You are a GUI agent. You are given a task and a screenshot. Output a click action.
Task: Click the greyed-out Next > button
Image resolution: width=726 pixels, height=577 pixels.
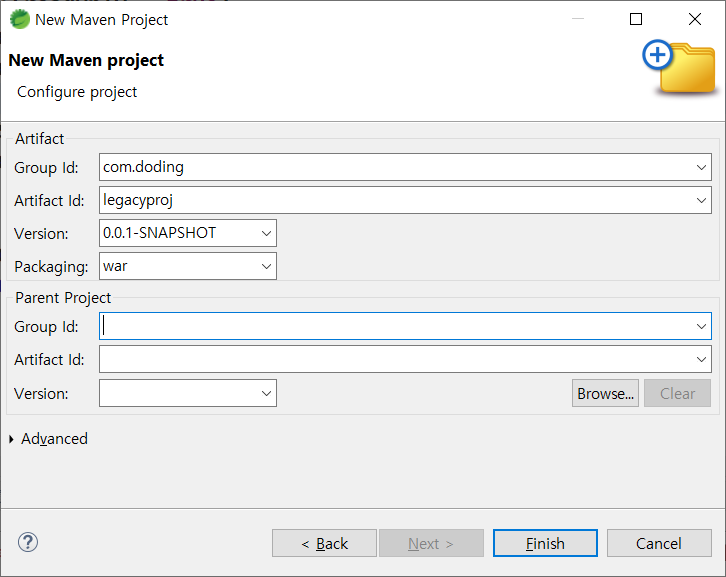[x=431, y=543]
